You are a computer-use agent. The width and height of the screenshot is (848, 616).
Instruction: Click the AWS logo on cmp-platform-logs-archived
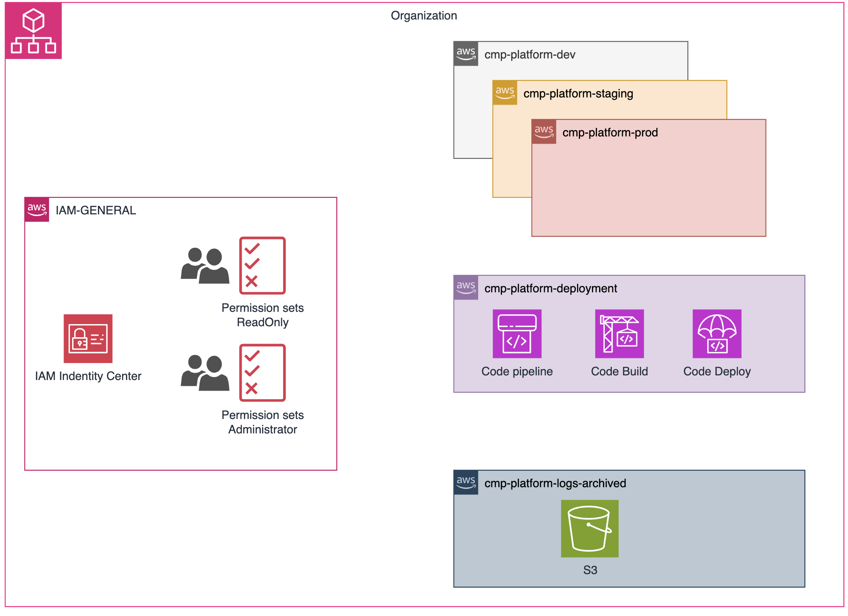point(466,483)
